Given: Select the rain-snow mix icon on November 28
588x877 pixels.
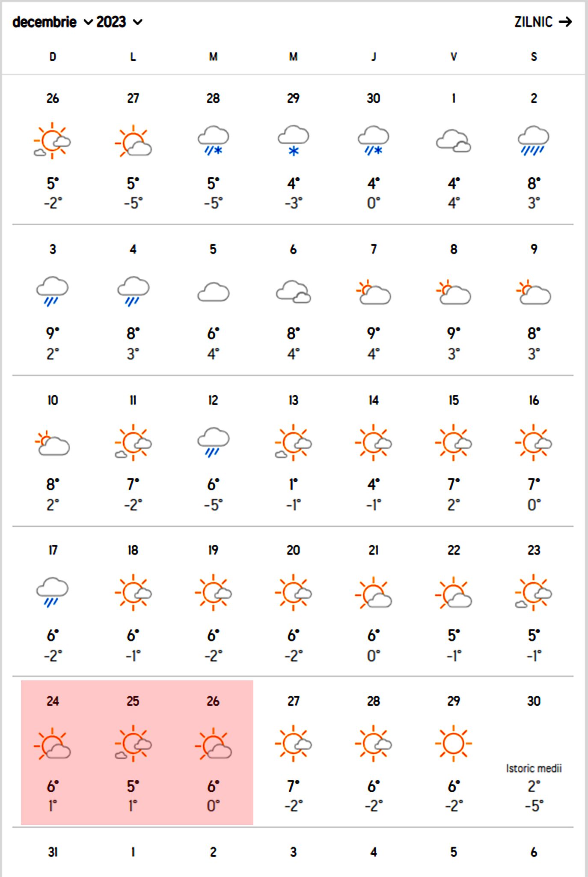Looking at the screenshot, I should coord(213,140).
